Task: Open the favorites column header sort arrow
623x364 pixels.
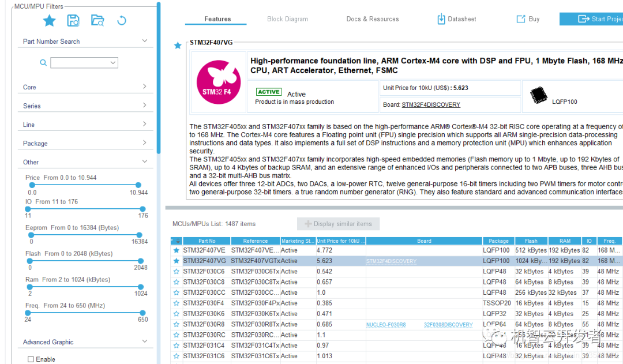Action: 178,241
